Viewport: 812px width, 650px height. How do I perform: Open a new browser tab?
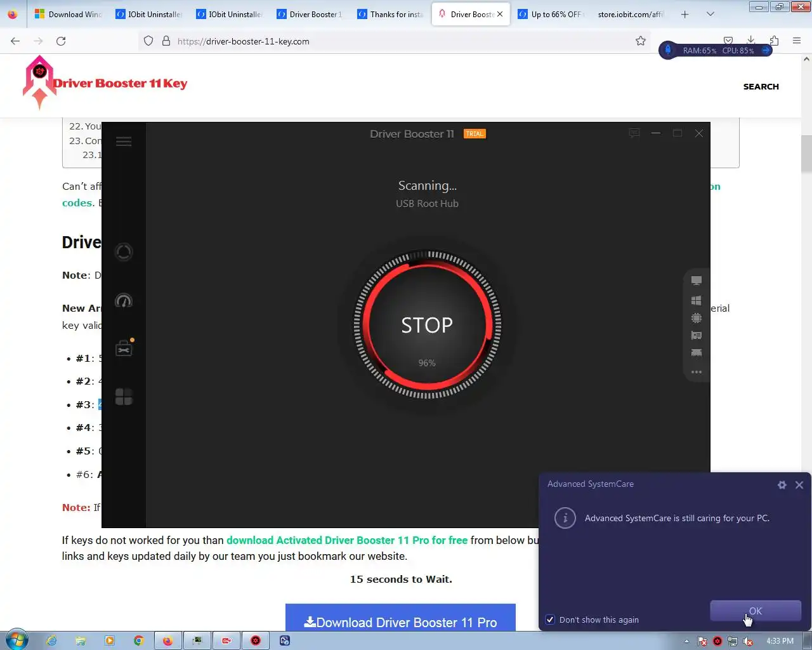[684, 14]
